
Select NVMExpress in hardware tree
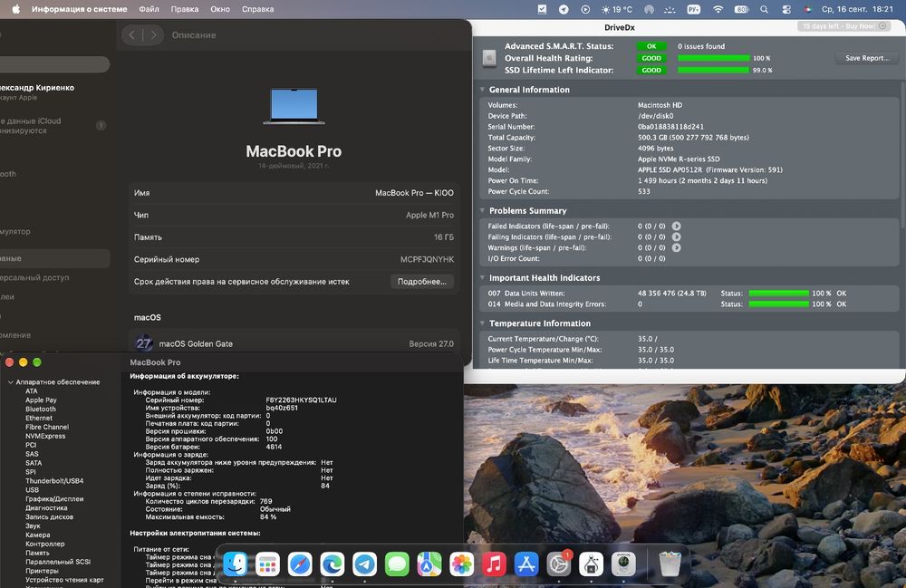pyautogui.click(x=45, y=436)
